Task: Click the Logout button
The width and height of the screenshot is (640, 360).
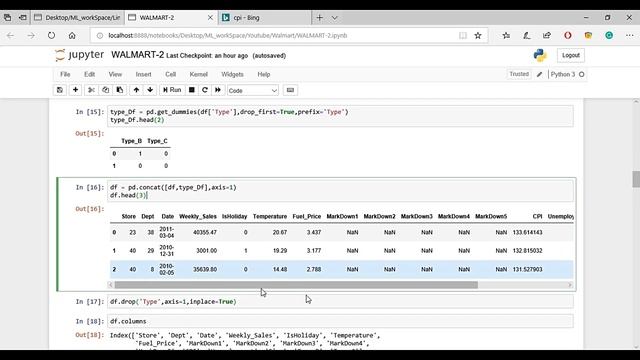Action: point(571,55)
